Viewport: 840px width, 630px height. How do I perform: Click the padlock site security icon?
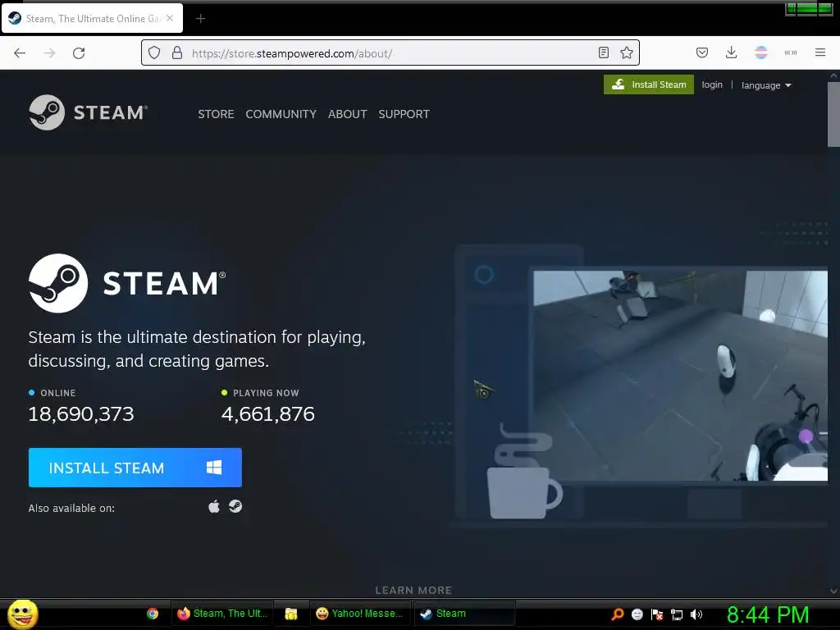(x=177, y=53)
